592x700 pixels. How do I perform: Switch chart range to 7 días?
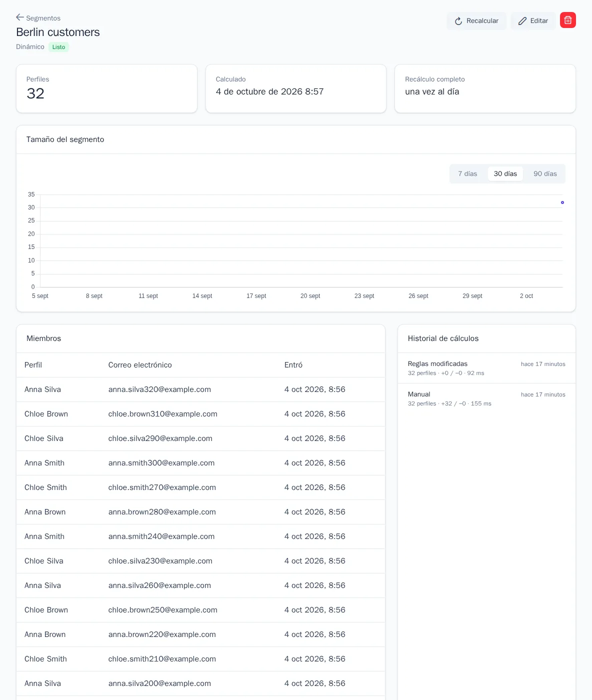pyautogui.click(x=467, y=174)
